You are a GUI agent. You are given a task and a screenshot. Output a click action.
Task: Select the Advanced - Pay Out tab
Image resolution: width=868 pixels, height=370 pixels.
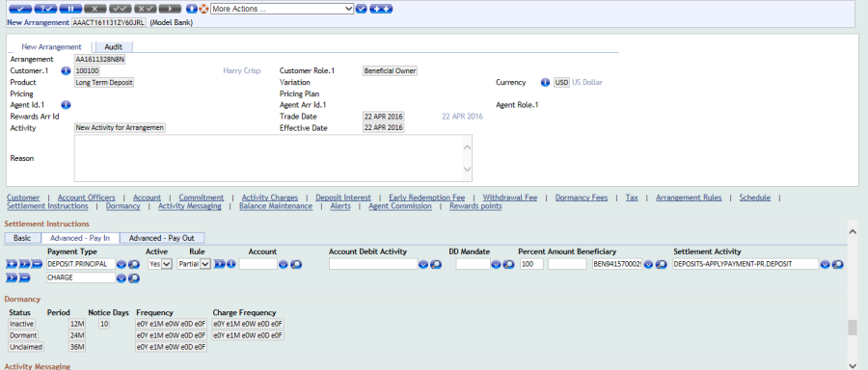point(162,238)
